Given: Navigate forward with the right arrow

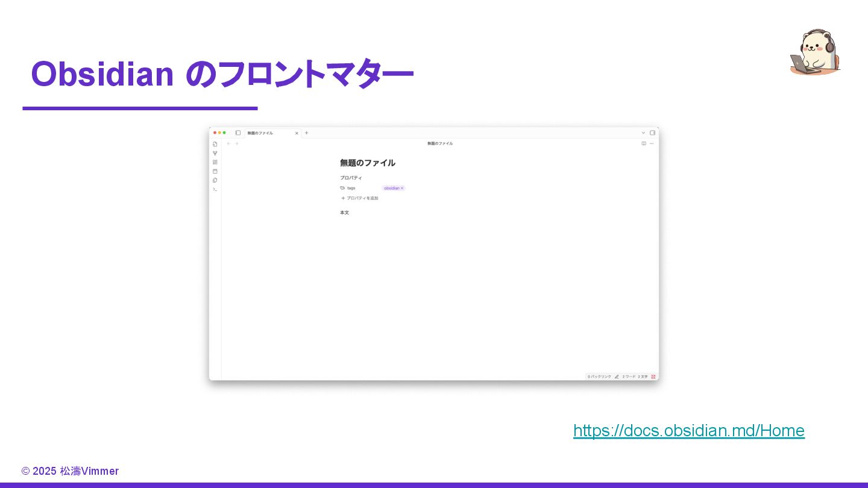Looking at the screenshot, I should (236, 143).
